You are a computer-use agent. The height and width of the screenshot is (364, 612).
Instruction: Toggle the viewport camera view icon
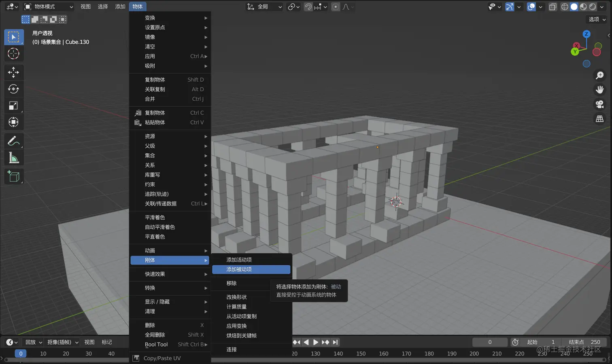pos(599,104)
